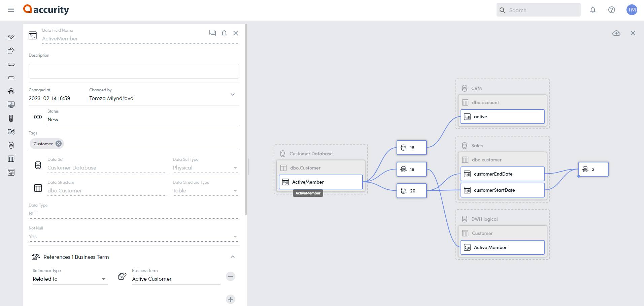Select the active field in dbo.account

pos(503,117)
